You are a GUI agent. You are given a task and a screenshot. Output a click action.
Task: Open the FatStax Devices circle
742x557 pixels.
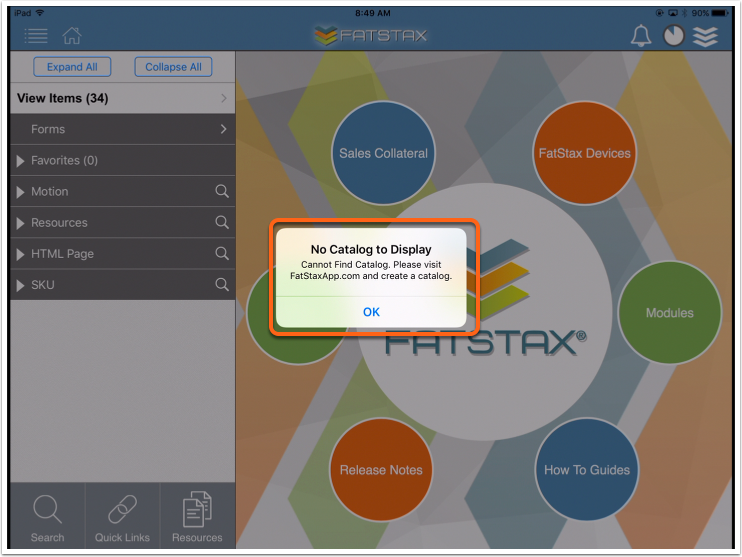pos(584,153)
